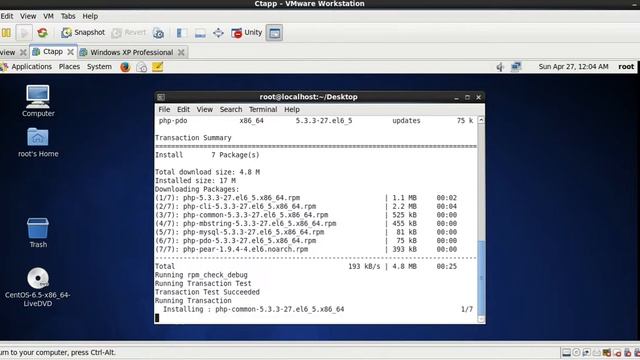Click the fit guest full-screen arrows icon
640x360 pixels.
218,33
